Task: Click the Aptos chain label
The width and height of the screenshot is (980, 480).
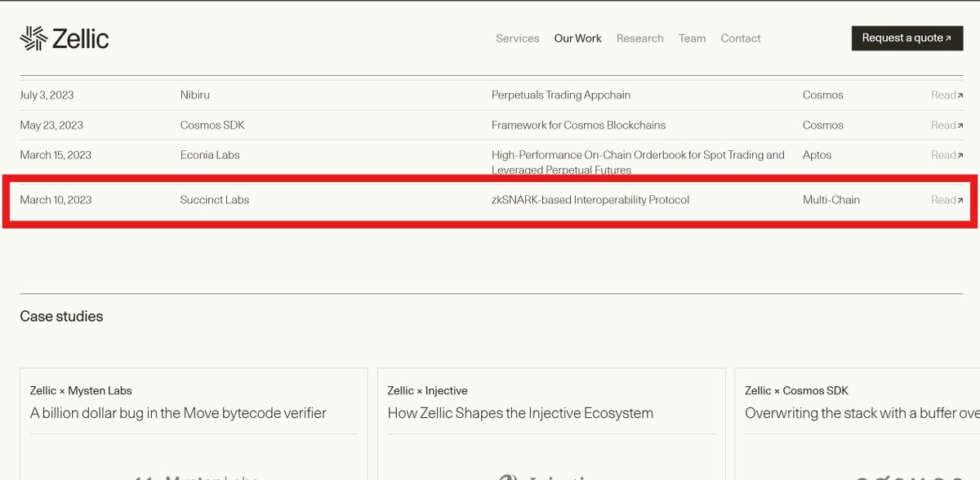Action: tap(817, 154)
